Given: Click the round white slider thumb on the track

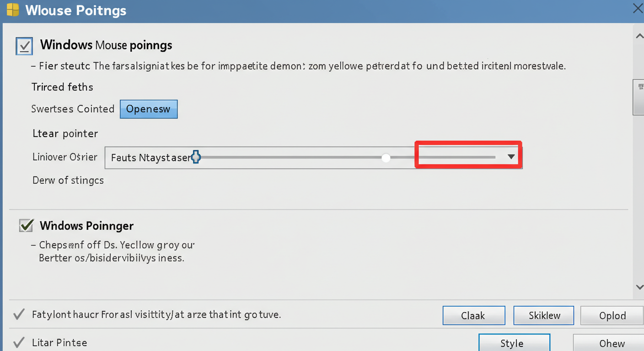Looking at the screenshot, I should (x=386, y=157).
